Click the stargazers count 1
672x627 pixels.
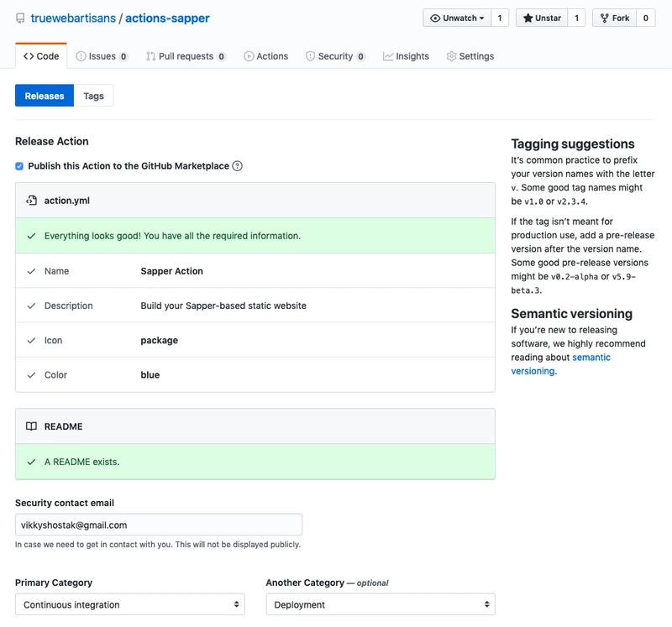pos(576,18)
